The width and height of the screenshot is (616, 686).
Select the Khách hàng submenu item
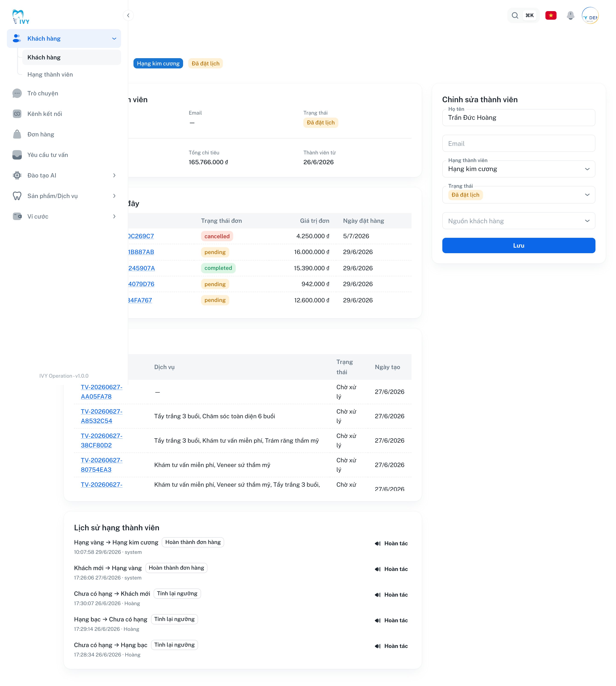71,57
